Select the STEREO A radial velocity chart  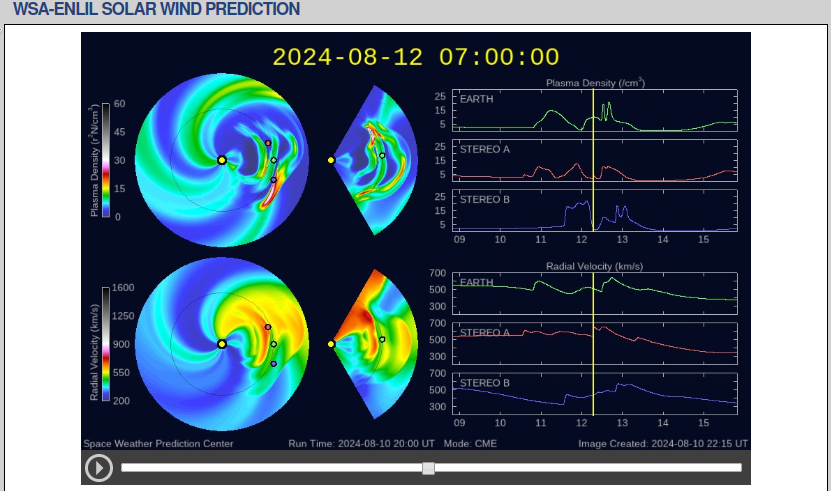tap(595, 344)
